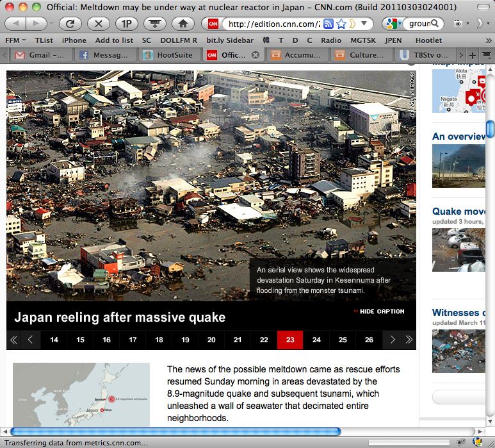This screenshot has height=448, width=495.
Task: Hide the photo caption
Action: tap(378, 311)
